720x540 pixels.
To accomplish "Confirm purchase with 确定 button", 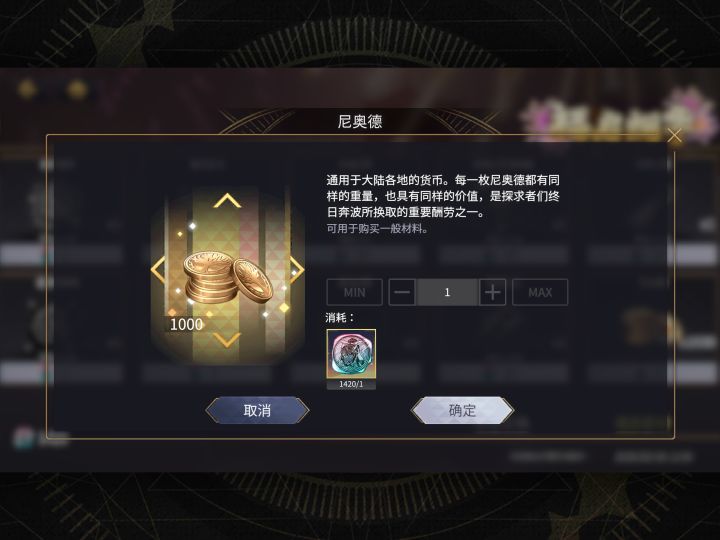I will coord(462,410).
